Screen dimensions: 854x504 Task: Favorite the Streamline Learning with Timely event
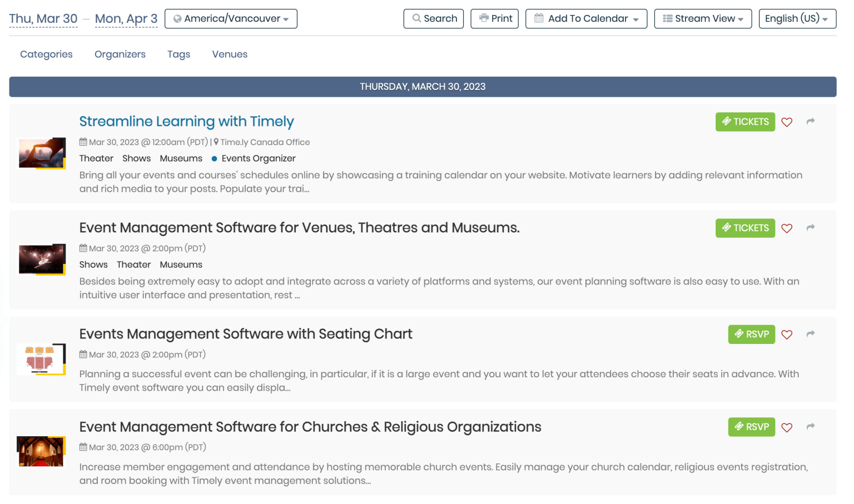click(x=787, y=122)
